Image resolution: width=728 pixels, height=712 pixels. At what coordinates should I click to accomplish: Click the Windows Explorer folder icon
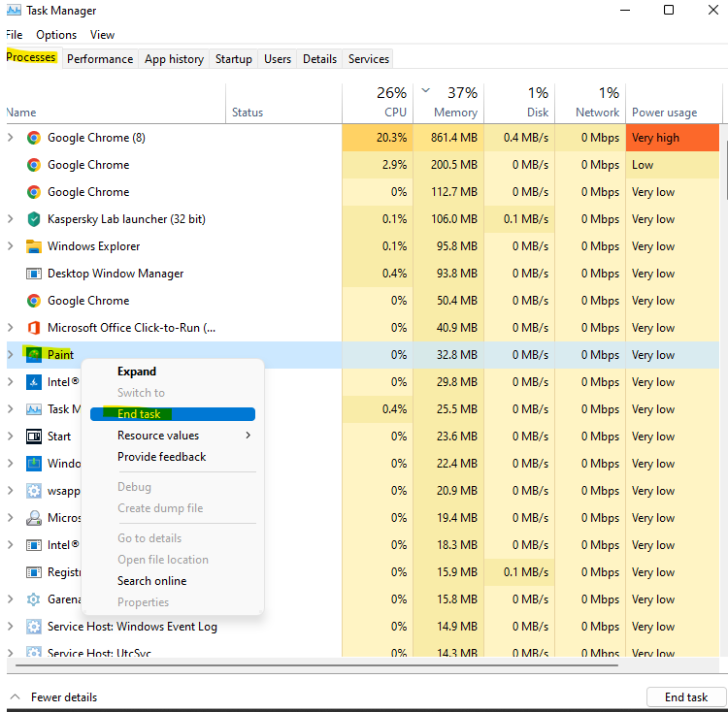pyautogui.click(x=33, y=246)
